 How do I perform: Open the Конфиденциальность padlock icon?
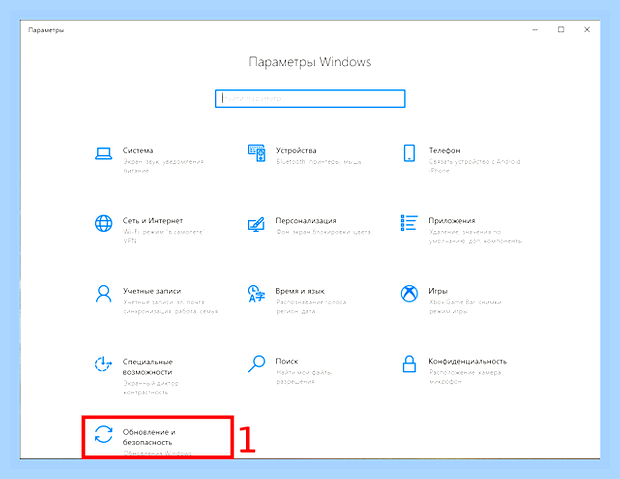click(x=409, y=364)
